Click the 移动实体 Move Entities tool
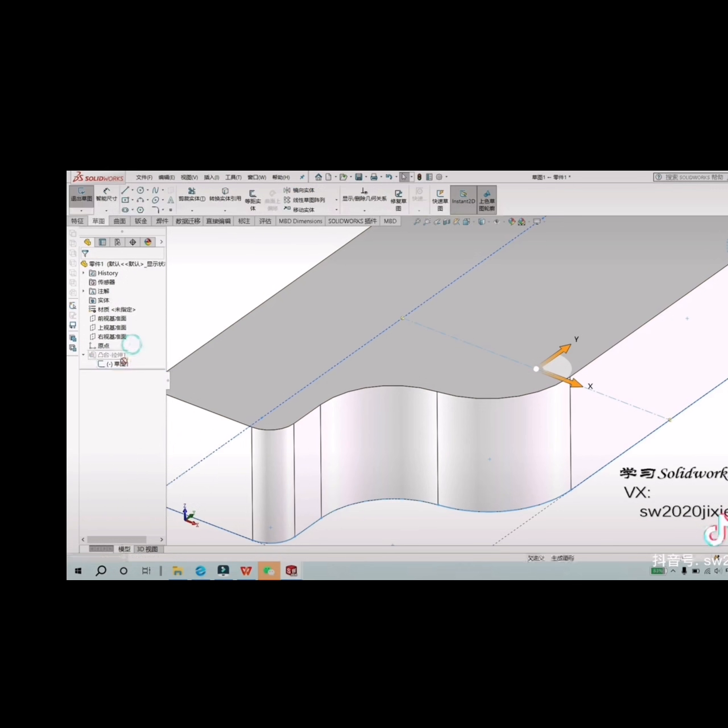 tap(299, 210)
